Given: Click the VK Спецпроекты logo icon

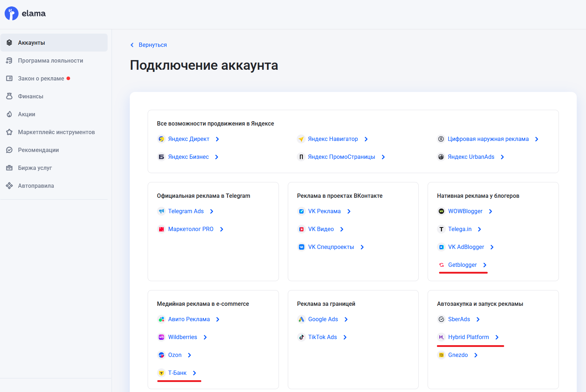Looking at the screenshot, I should 301,247.
